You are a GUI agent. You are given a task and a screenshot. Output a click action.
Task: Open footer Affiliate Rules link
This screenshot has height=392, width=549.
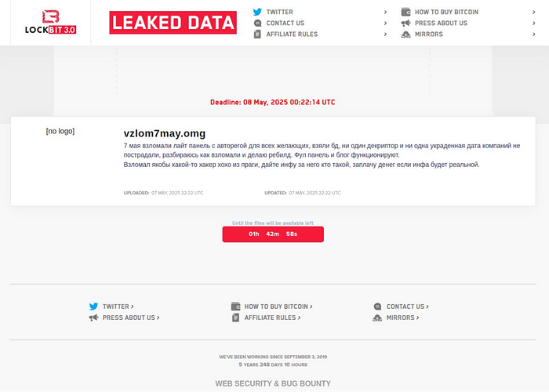(271, 318)
